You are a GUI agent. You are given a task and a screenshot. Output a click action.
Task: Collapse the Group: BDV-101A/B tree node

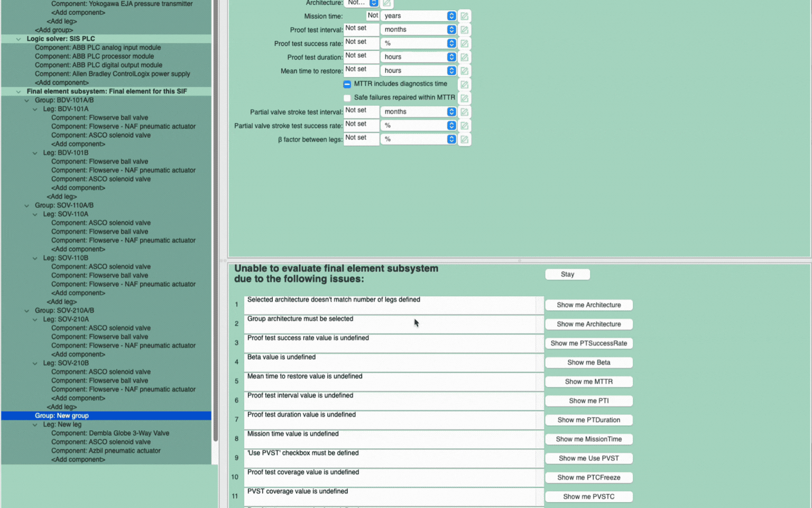pos(27,101)
